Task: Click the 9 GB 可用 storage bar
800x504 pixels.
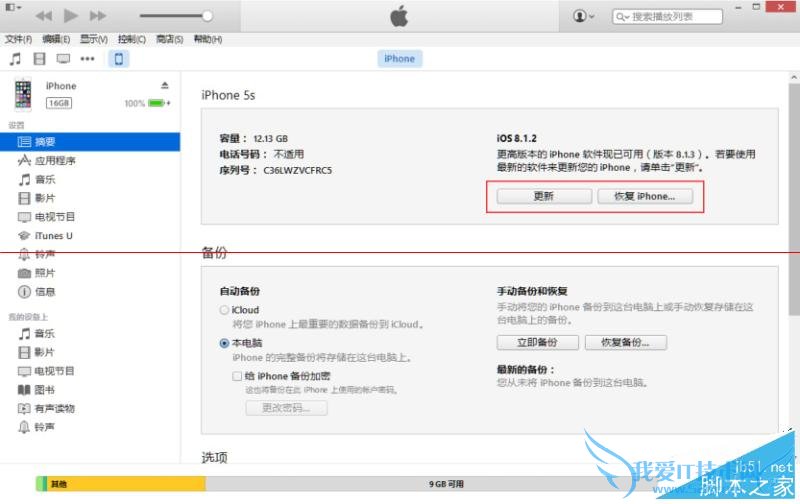Action: (446, 484)
